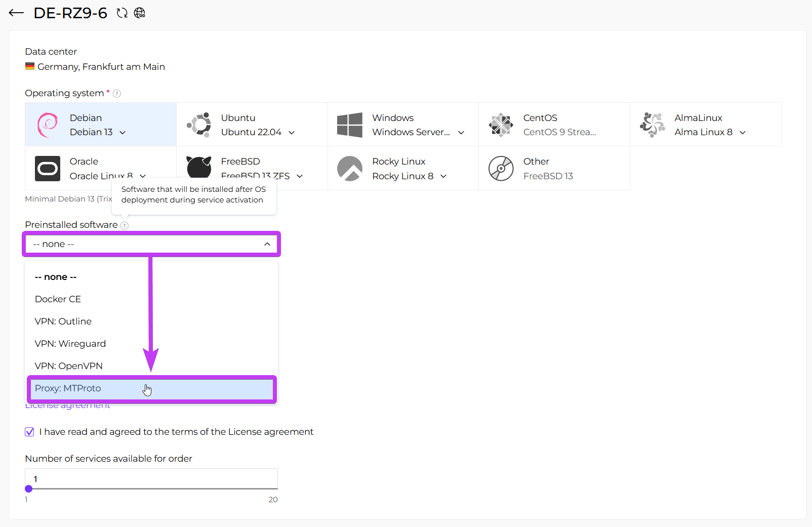This screenshot has width=812, height=527.
Task: Select the CentOS logo icon
Action: 501,125
